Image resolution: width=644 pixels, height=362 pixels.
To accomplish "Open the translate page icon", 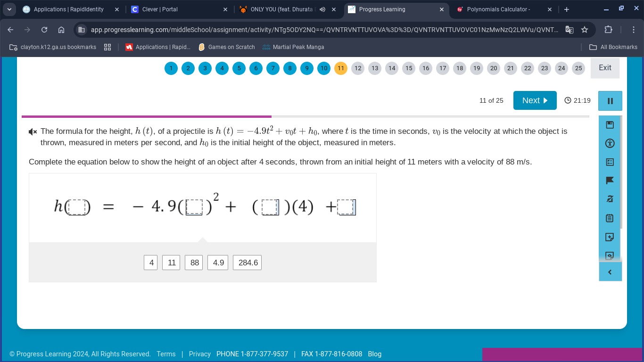I will click(x=570, y=30).
